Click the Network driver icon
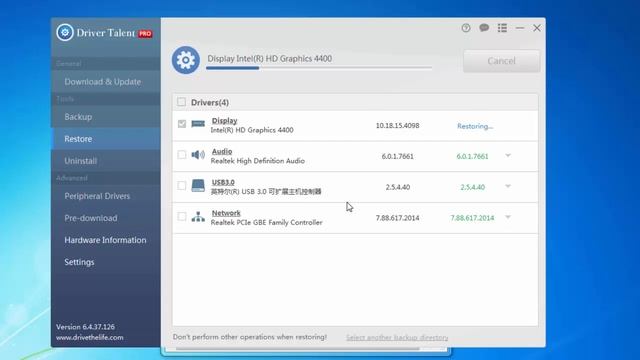 point(198,216)
